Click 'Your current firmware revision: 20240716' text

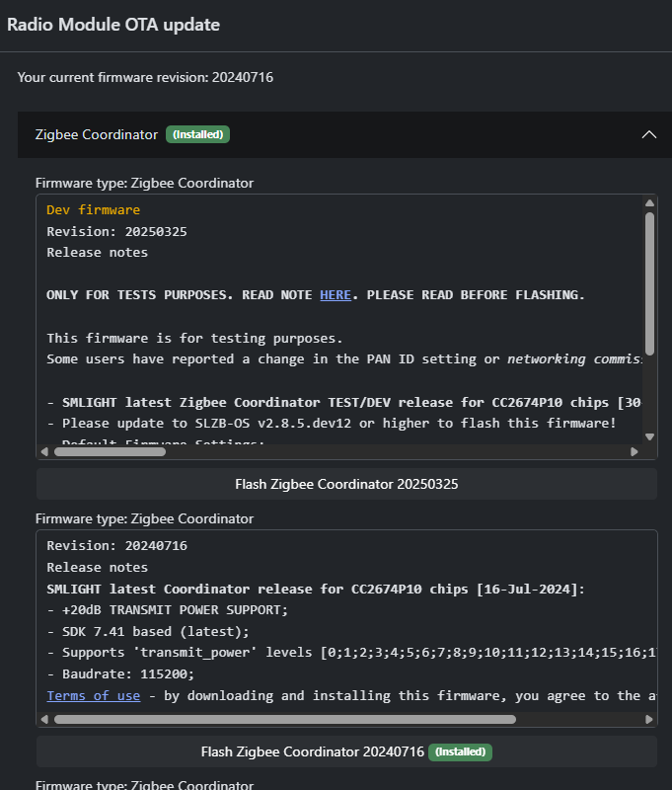[145, 77]
